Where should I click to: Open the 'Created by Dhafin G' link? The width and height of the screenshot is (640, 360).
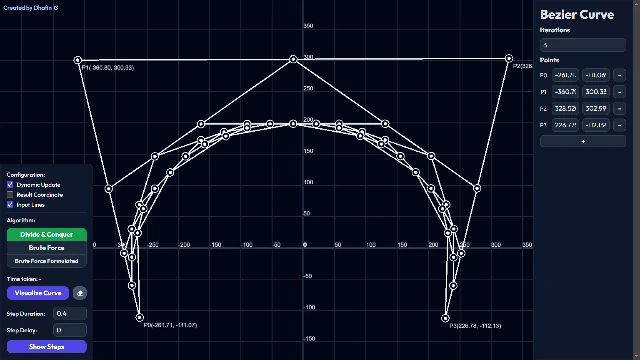(31, 7)
